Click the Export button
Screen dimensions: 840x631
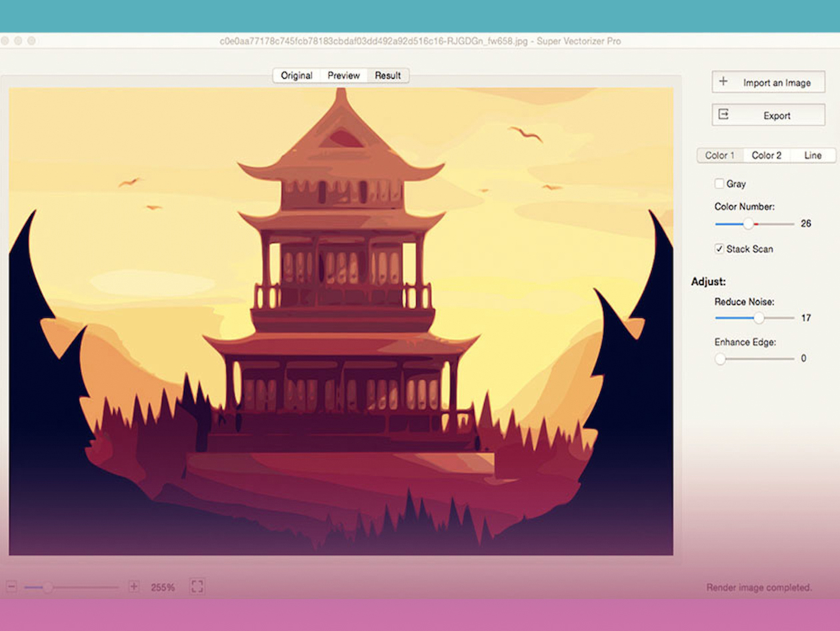click(x=768, y=115)
